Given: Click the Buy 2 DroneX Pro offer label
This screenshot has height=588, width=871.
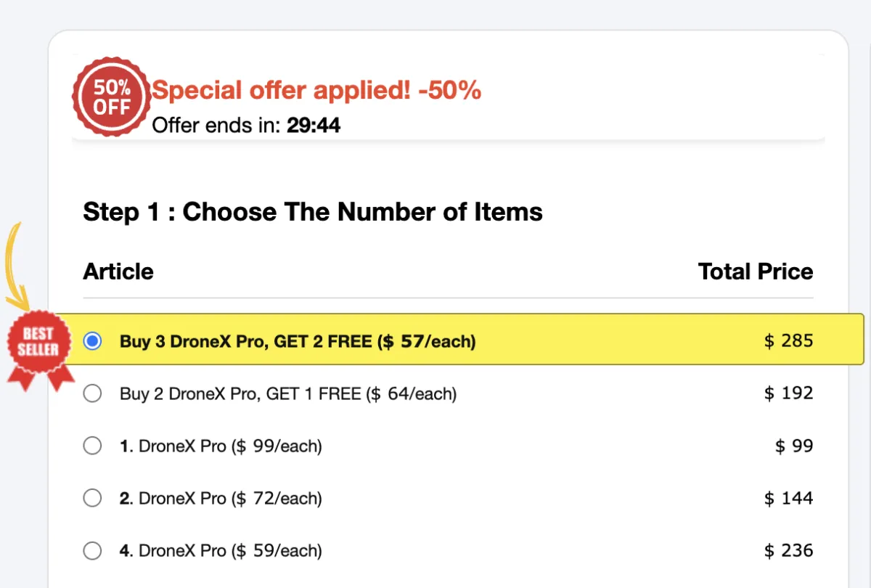Looking at the screenshot, I should tap(288, 394).
